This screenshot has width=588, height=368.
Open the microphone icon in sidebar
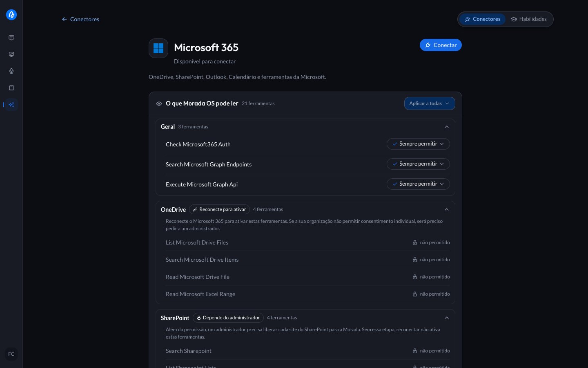(11, 71)
